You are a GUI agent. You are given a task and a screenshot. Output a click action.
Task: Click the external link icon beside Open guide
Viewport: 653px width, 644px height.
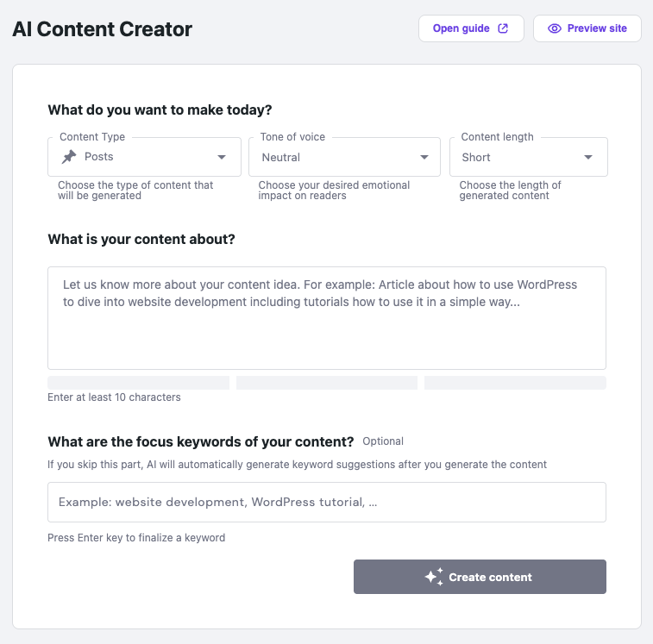pyautogui.click(x=504, y=28)
